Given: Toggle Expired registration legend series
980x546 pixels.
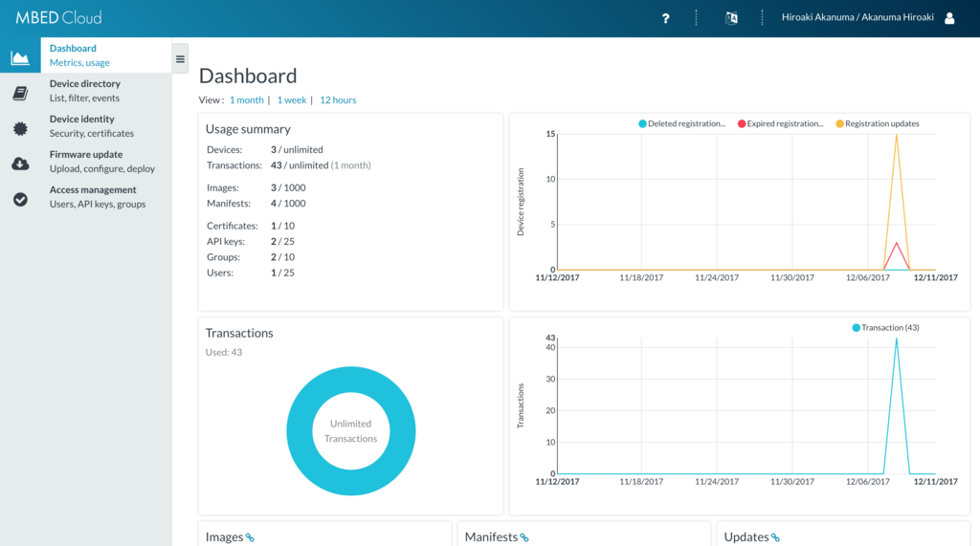Looking at the screenshot, I should coord(781,123).
